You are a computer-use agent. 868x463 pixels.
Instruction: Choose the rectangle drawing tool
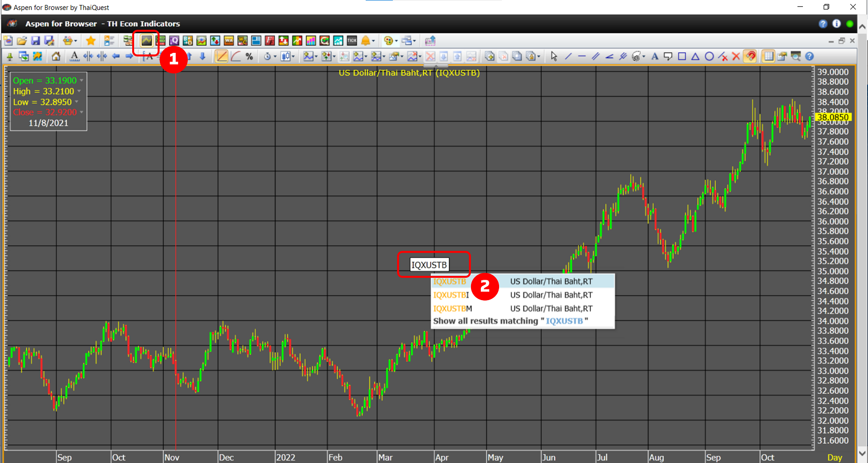[682, 56]
